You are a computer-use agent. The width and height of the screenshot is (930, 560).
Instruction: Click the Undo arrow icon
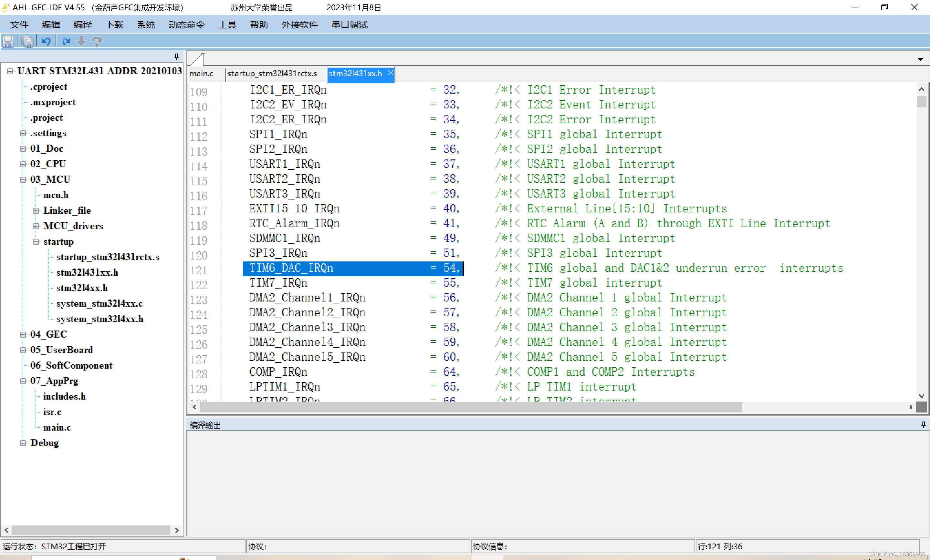(x=46, y=41)
